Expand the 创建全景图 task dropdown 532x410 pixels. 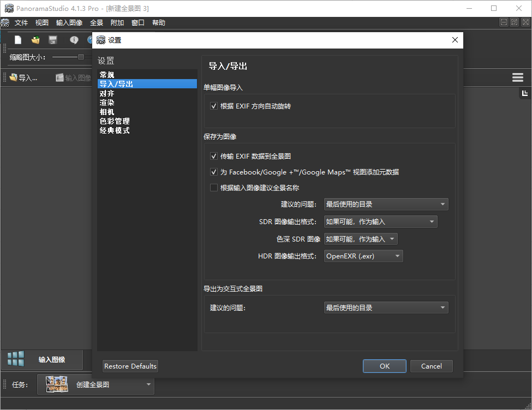(x=148, y=384)
